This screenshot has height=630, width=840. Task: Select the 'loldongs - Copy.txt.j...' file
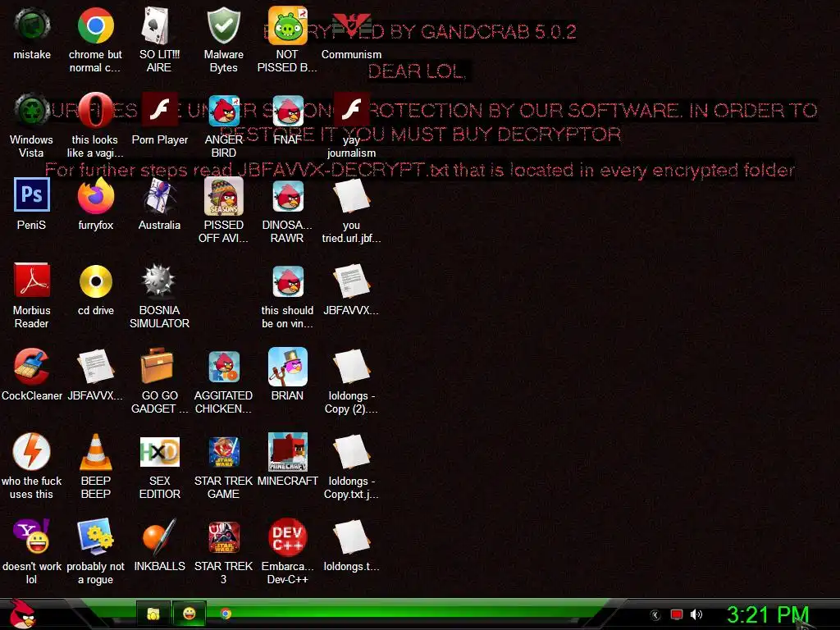click(x=351, y=452)
